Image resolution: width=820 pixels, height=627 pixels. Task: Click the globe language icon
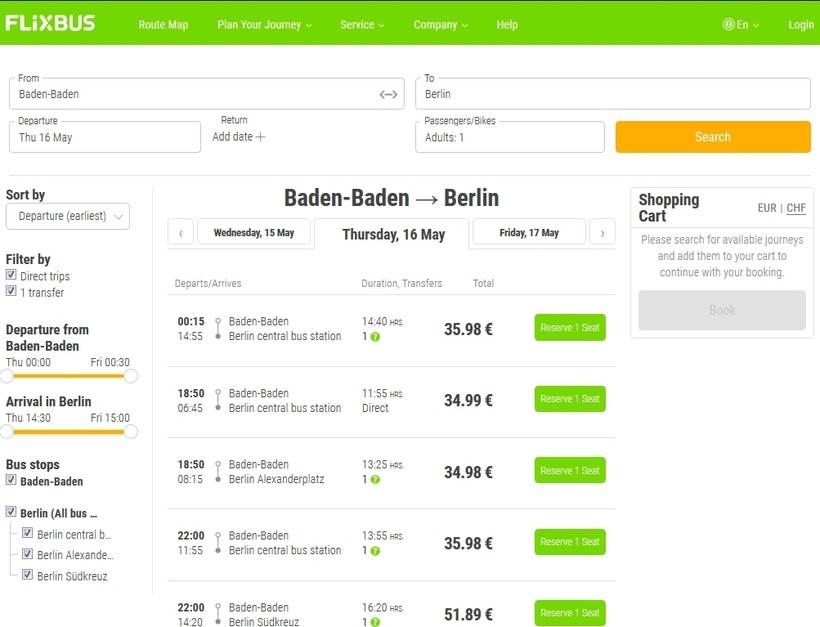point(728,25)
